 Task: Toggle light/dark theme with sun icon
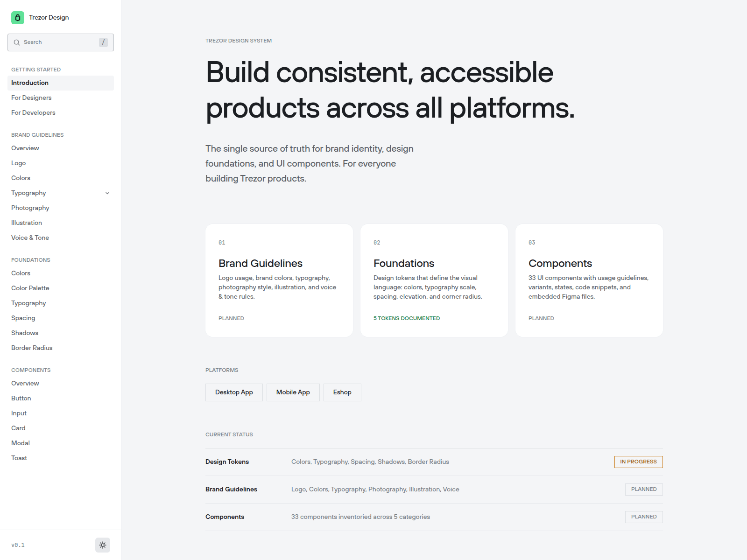pyautogui.click(x=103, y=545)
